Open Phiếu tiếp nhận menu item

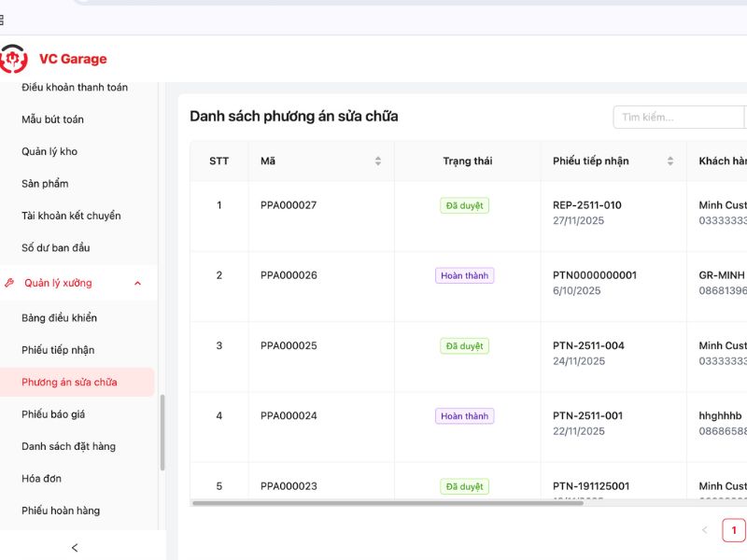[58, 350]
